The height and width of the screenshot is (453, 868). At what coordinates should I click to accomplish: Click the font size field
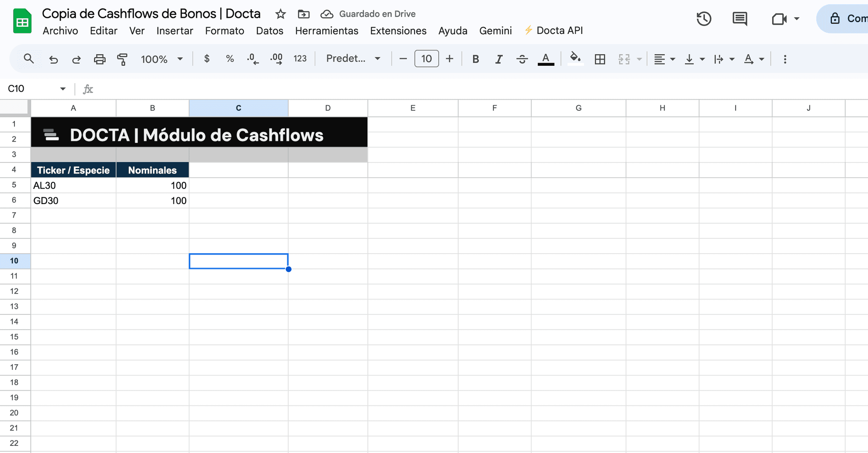tap(426, 59)
